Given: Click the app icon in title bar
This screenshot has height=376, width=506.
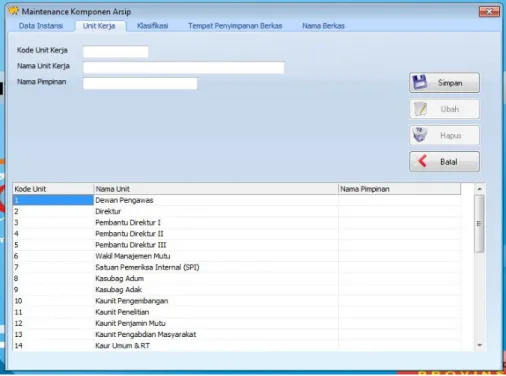Looking at the screenshot, I should point(13,11).
